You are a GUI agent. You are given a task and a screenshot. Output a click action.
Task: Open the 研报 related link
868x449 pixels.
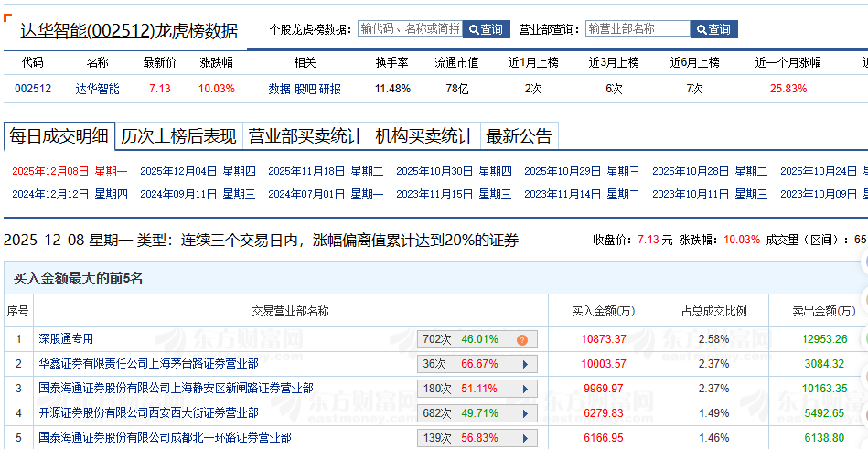[x=330, y=89]
